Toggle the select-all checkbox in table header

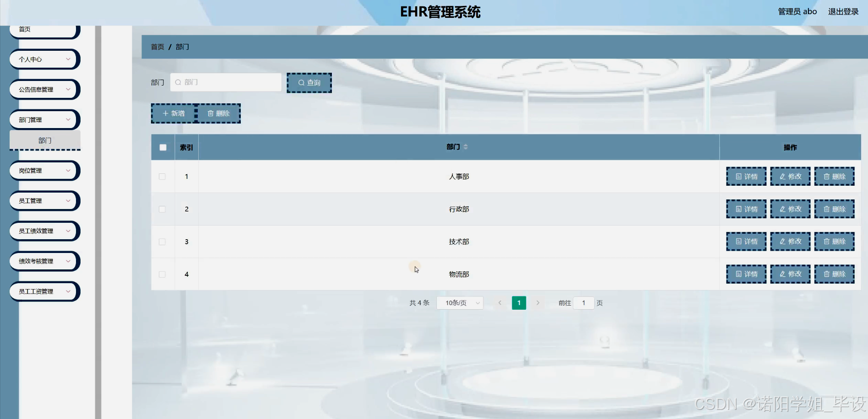[x=163, y=147]
